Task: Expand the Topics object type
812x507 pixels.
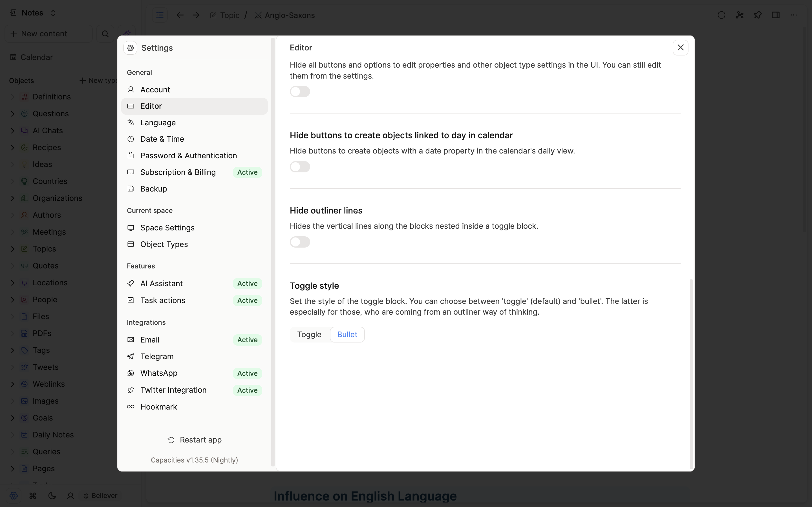Action: 12,249
